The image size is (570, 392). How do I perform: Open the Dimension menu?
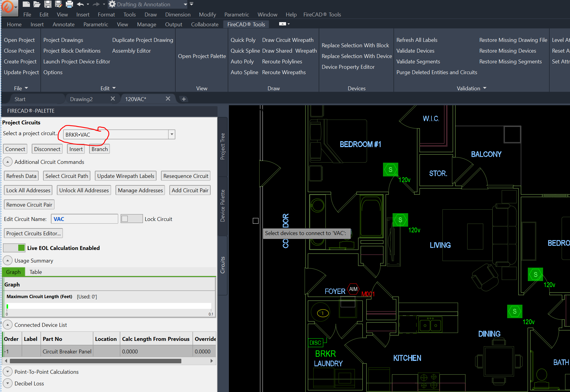click(x=178, y=14)
